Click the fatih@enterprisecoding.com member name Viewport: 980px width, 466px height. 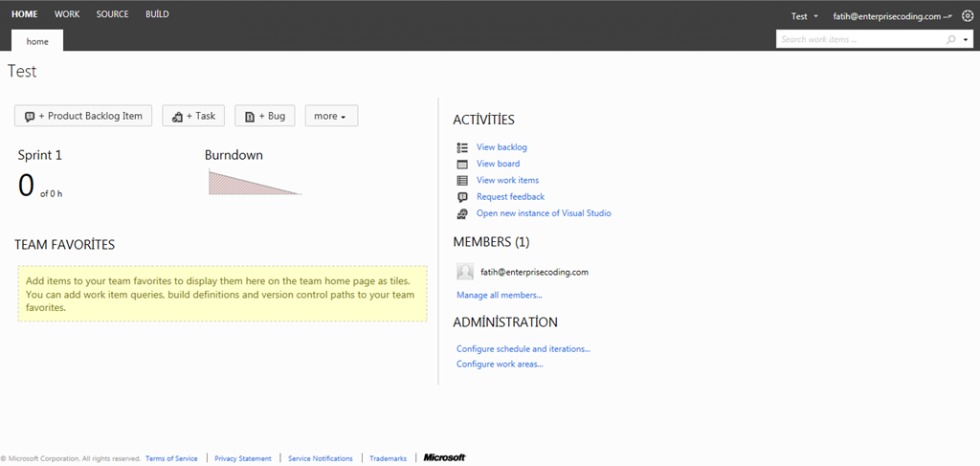534,273
